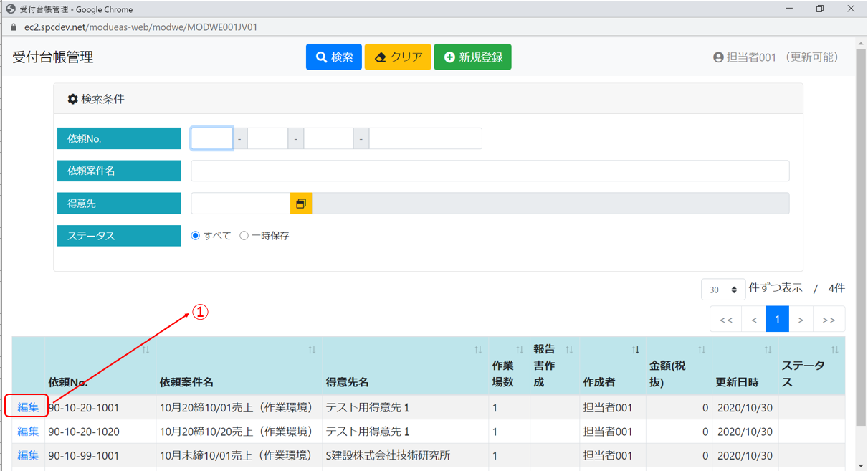Sort table by 依頼案件名 column
The image size is (868, 471).
pos(312,350)
